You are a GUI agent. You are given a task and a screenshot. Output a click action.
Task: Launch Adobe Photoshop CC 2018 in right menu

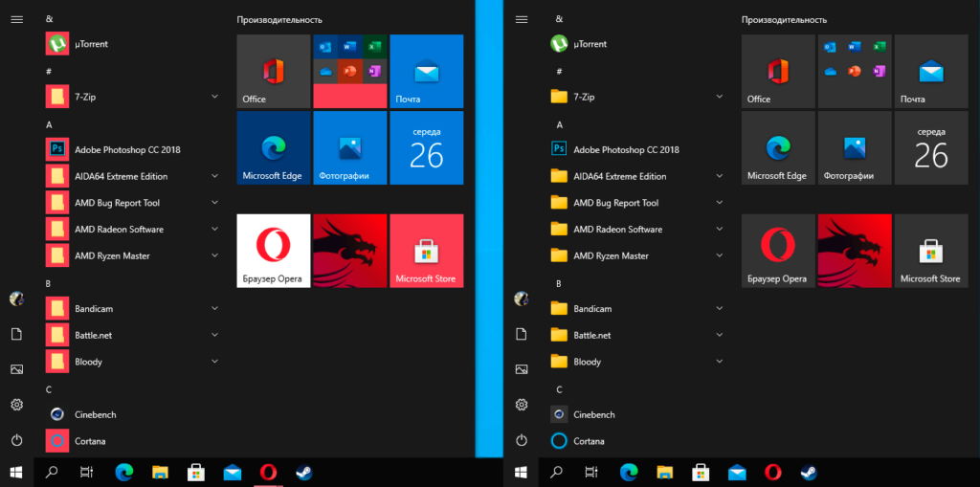click(637, 150)
